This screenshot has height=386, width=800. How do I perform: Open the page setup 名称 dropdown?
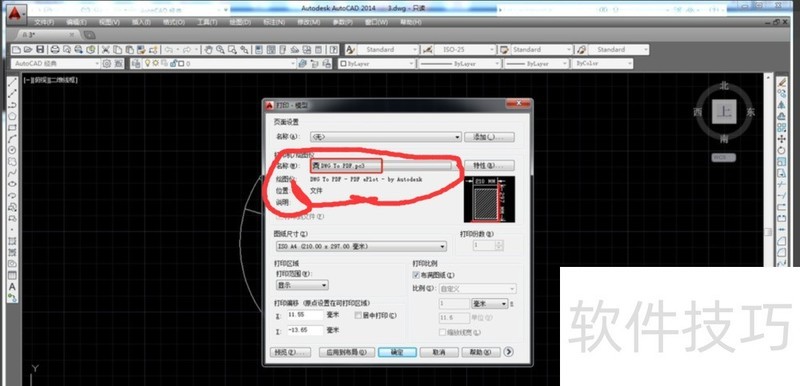tap(386, 137)
